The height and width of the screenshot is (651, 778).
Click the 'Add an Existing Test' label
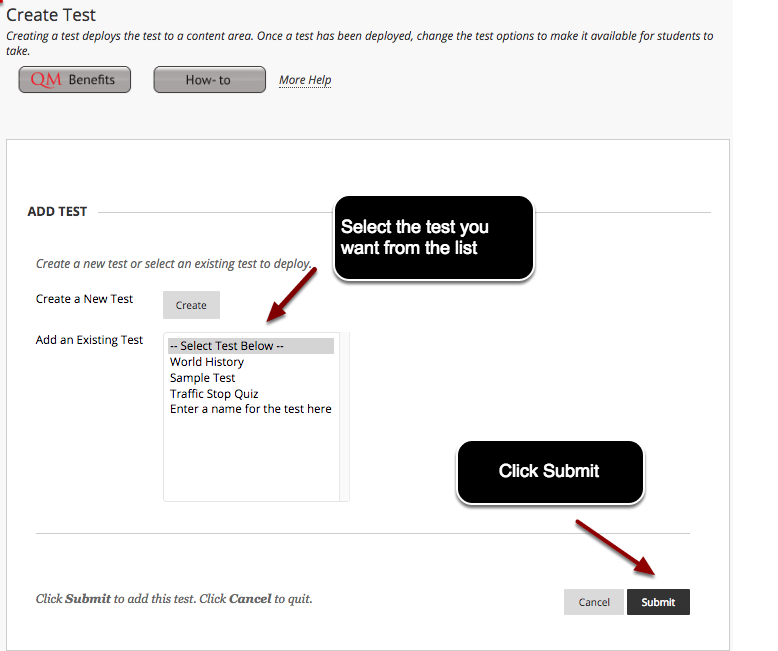coord(89,340)
